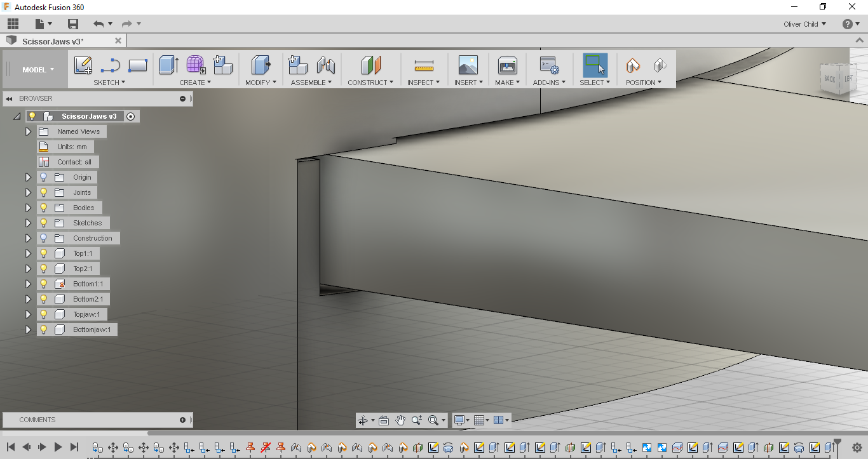Click the timeline Play button
This screenshot has width=868, height=459.
pyautogui.click(x=58, y=447)
